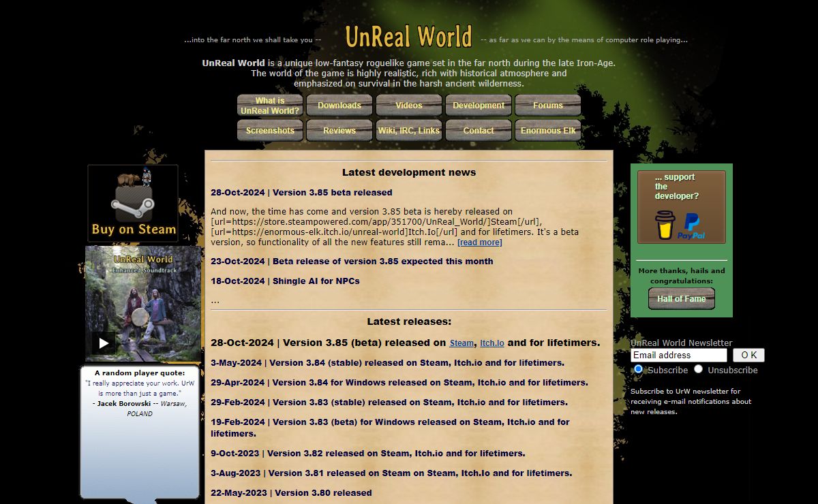Open the Steam release link

461,343
